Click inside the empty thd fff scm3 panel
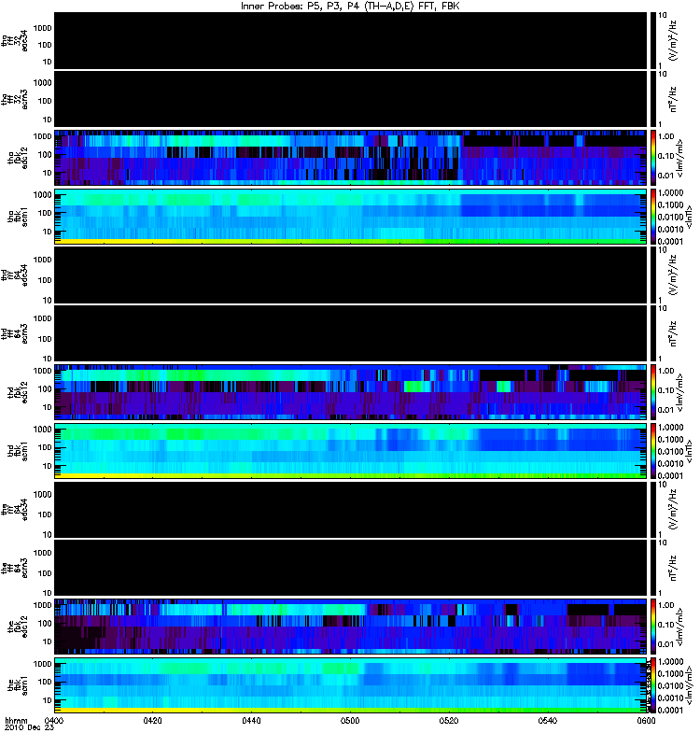The height and width of the screenshot is (747, 700). coord(351,333)
